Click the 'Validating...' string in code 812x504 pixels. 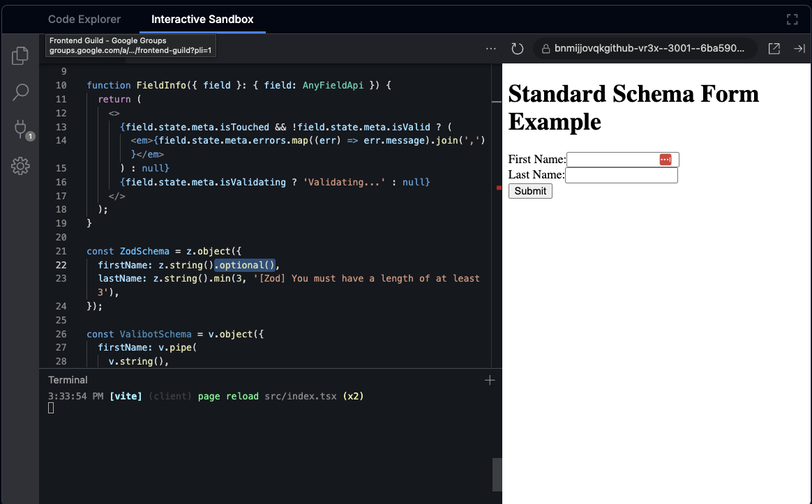click(345, 182)
